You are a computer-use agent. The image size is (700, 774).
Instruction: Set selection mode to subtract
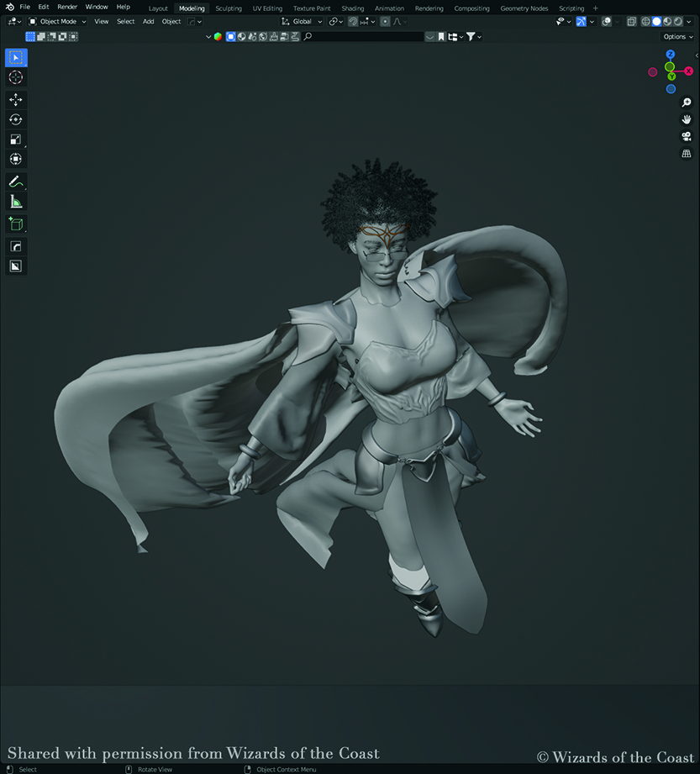click(52, 36)
